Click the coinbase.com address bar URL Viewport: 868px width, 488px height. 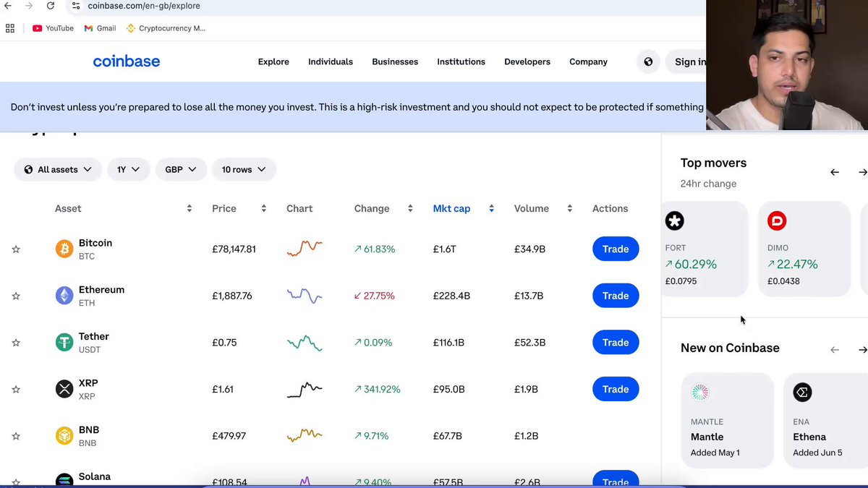(x=144, y=6)
